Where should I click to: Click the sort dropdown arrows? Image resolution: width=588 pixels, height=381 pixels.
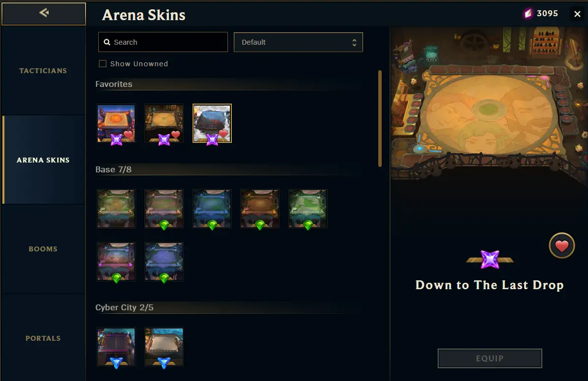354,42
